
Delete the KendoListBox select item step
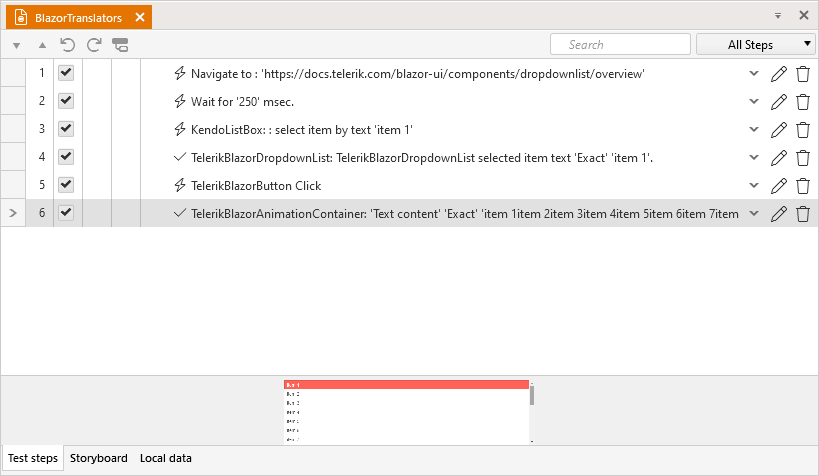click(803, 130)
